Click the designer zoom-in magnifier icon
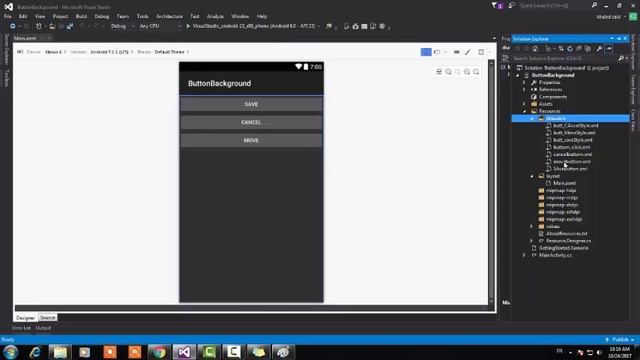The height and width of the screenshot is (360, 640). [x=467, y=72]
